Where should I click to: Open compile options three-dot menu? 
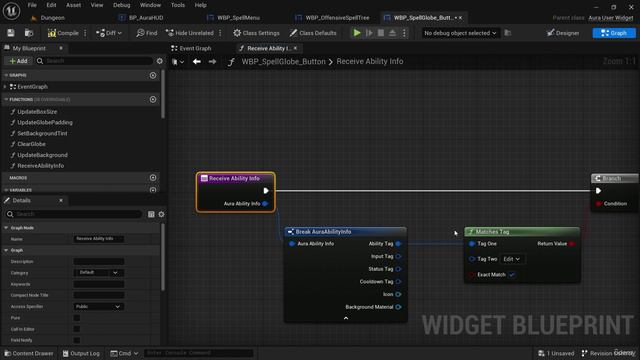click(85, 33)
